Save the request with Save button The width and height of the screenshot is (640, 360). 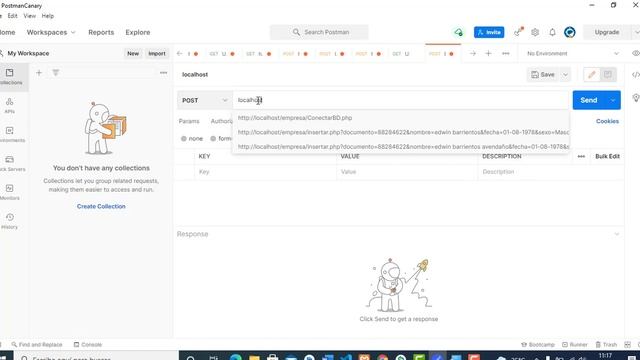click(x=543, y=75)
